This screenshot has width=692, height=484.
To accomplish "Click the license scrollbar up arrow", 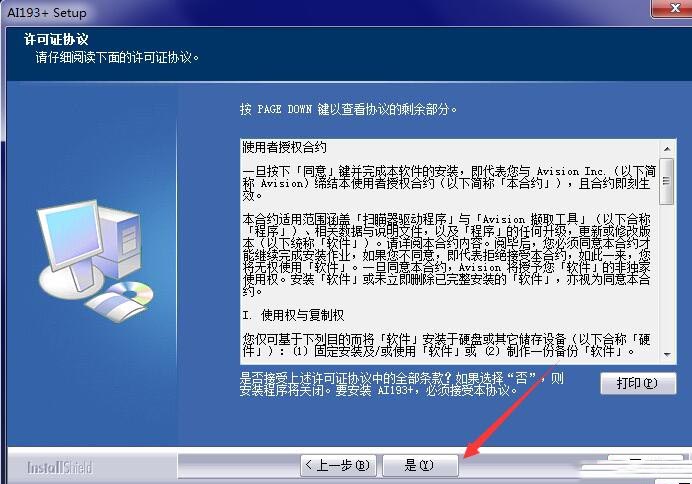I will click(x=667, y=149).
